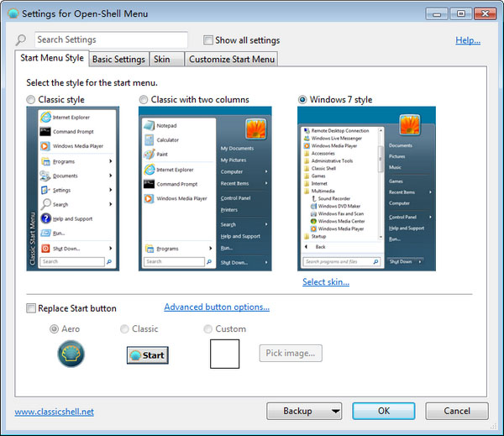Choose the Aero start button option

54,329
